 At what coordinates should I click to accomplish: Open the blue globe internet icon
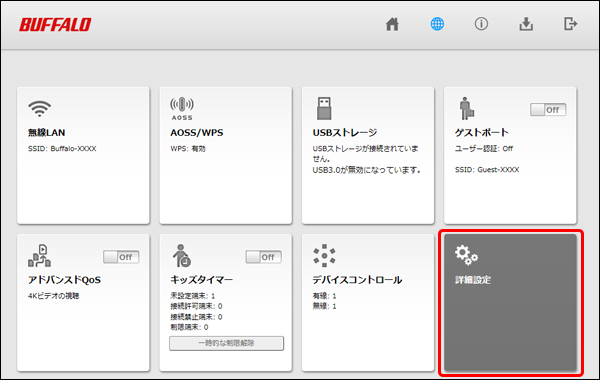437,24
